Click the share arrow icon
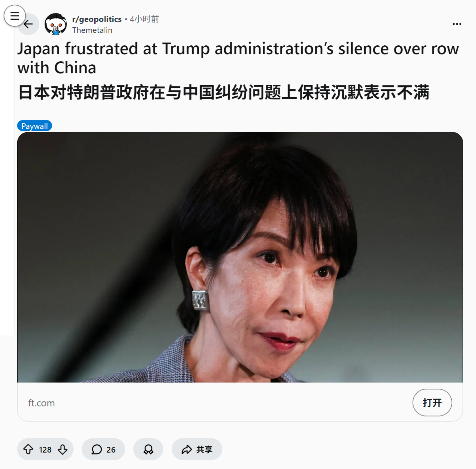 click(x=187, y=450)
